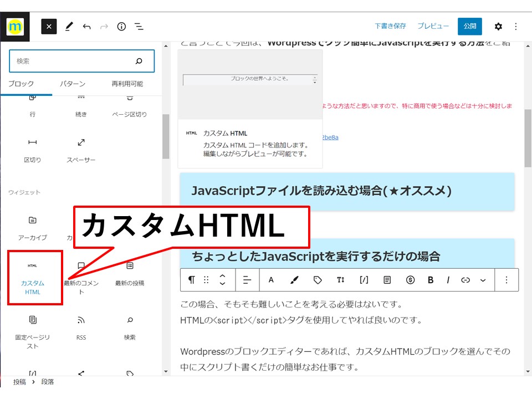Image resolution: width=532 pixels, height=399 pixels.
Task: Save draft with 下書き保存
Action: [x=391, y=26]
